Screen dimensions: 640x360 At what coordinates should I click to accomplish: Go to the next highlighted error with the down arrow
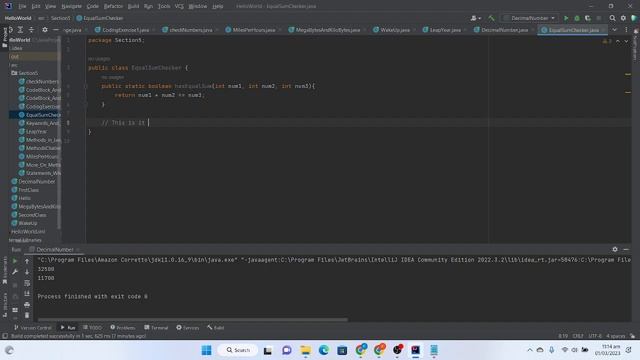626,41
